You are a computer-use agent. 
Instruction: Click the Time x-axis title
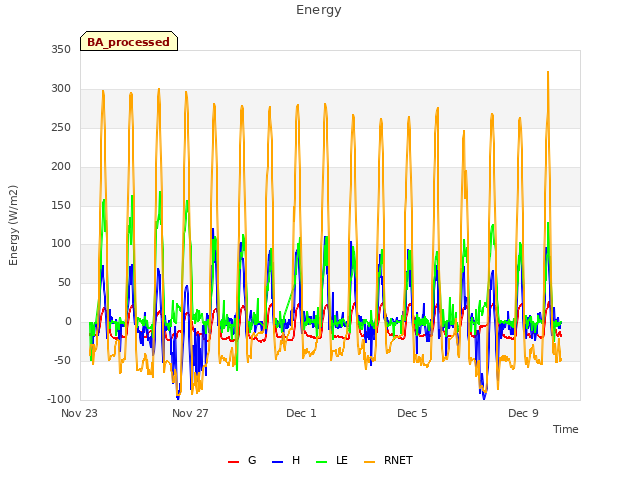click(566, 429)
